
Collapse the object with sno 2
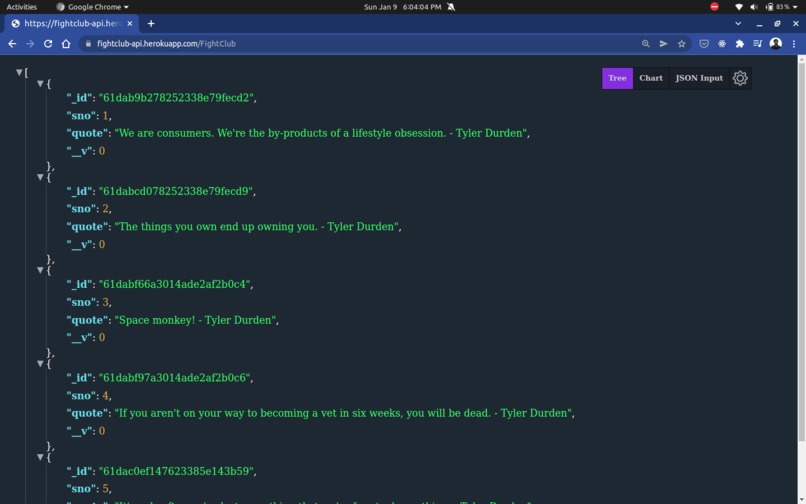click(x=40, y=177)
